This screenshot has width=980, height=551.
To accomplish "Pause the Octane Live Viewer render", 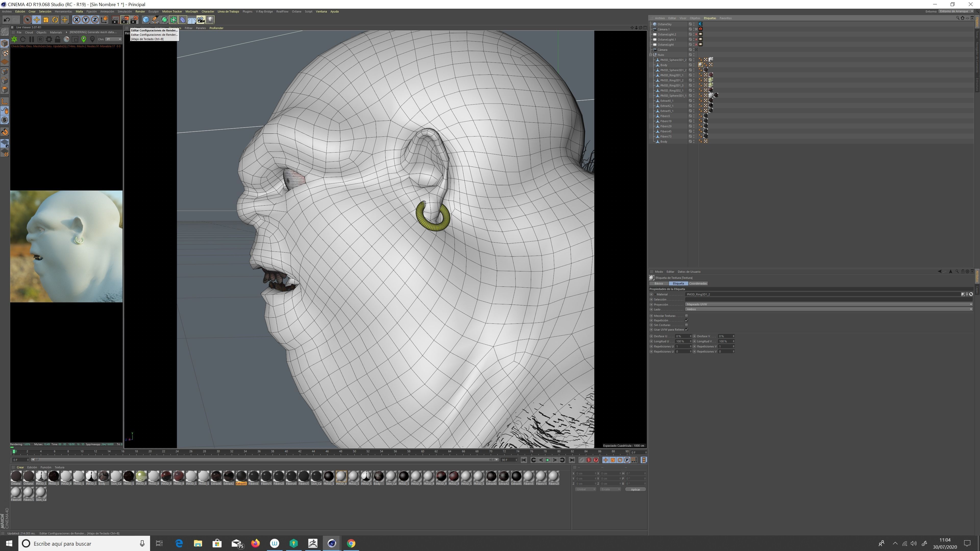I will pyautogui.click(x=32, y=39).
